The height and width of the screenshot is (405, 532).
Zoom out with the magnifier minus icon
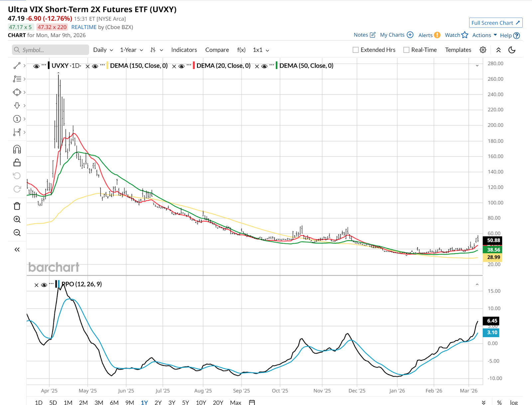(x=17, y=233)
